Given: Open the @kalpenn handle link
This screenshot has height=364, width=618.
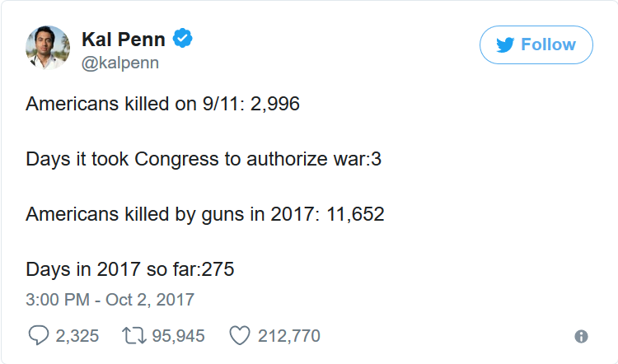Looking at the screenshot, I should click(120, 63).
